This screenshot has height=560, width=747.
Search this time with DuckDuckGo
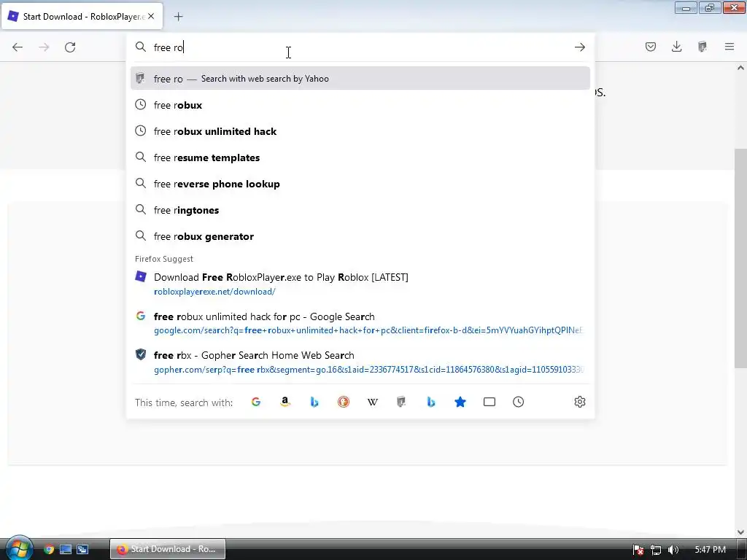(x=343, y=402)
